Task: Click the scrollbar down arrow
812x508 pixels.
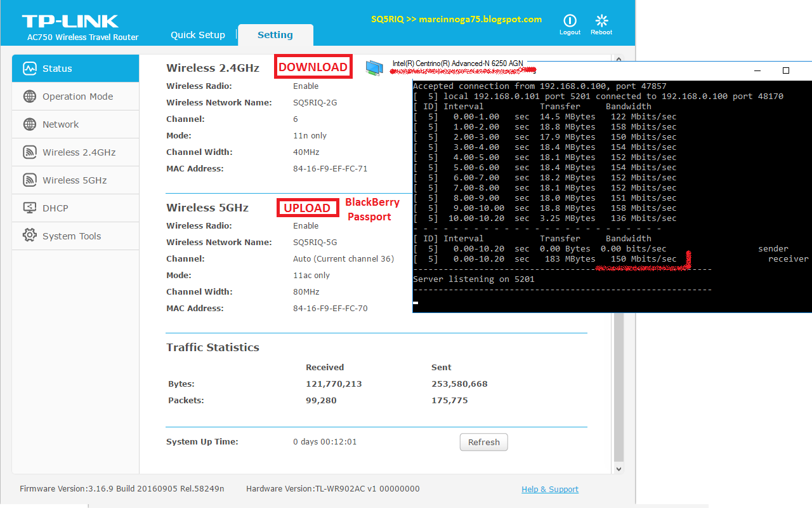Action: [619, 469]
